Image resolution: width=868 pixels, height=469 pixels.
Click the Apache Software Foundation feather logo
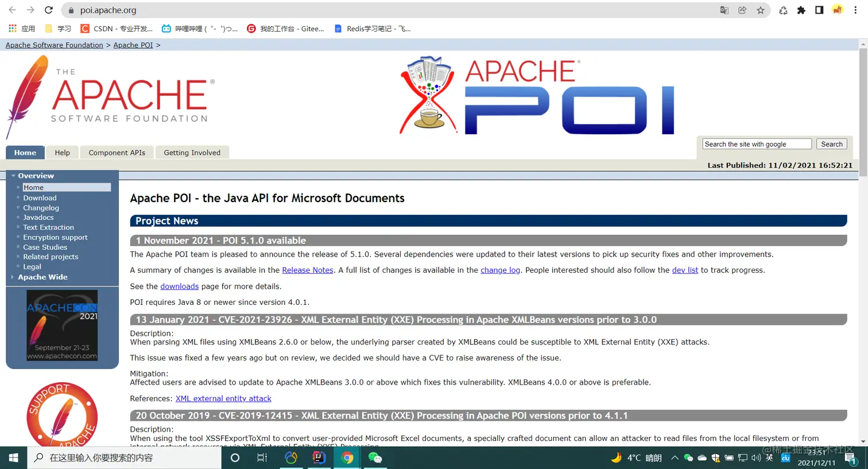(x=110, y=96)
